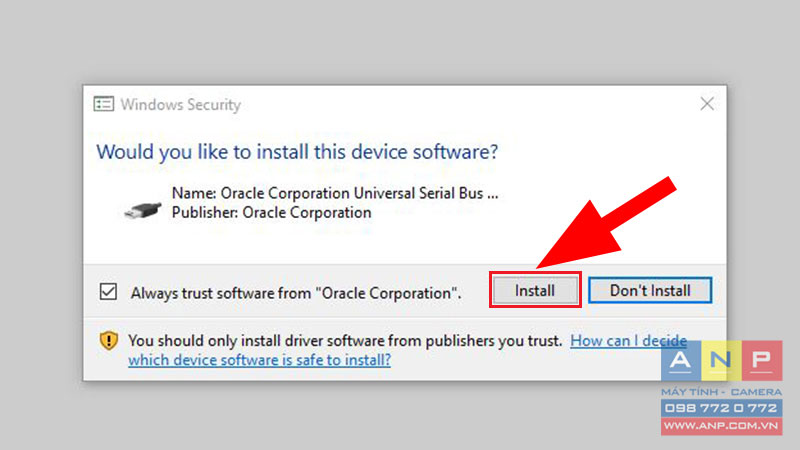Open the WWW.ANP.COM.VN web address
The image size is (800, 450).
click(x=721, y=426)
